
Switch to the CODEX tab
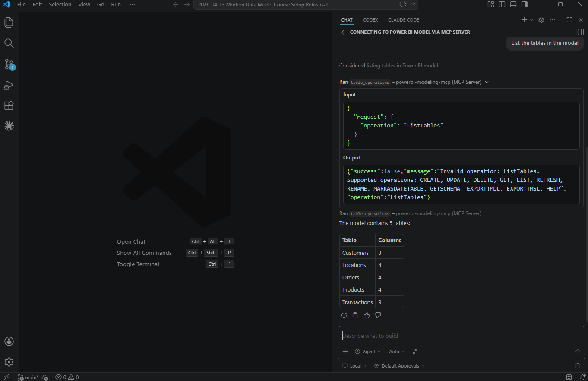370,19
